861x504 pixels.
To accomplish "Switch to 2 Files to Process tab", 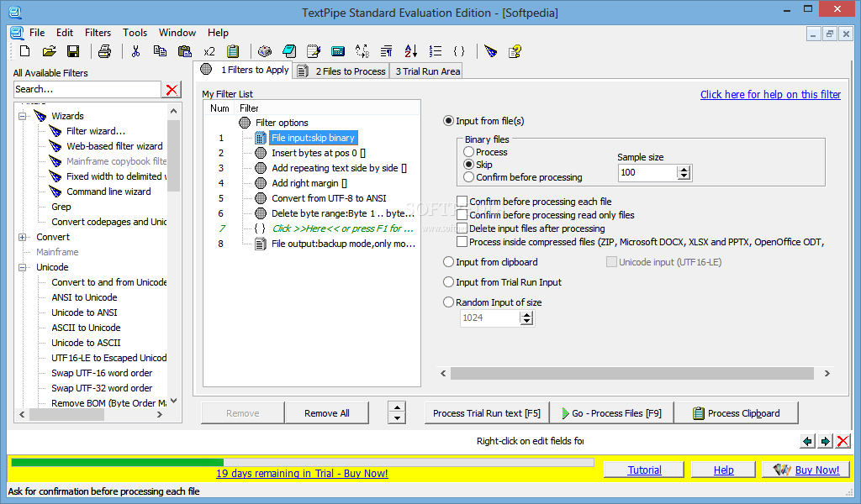I will point(342,71).
